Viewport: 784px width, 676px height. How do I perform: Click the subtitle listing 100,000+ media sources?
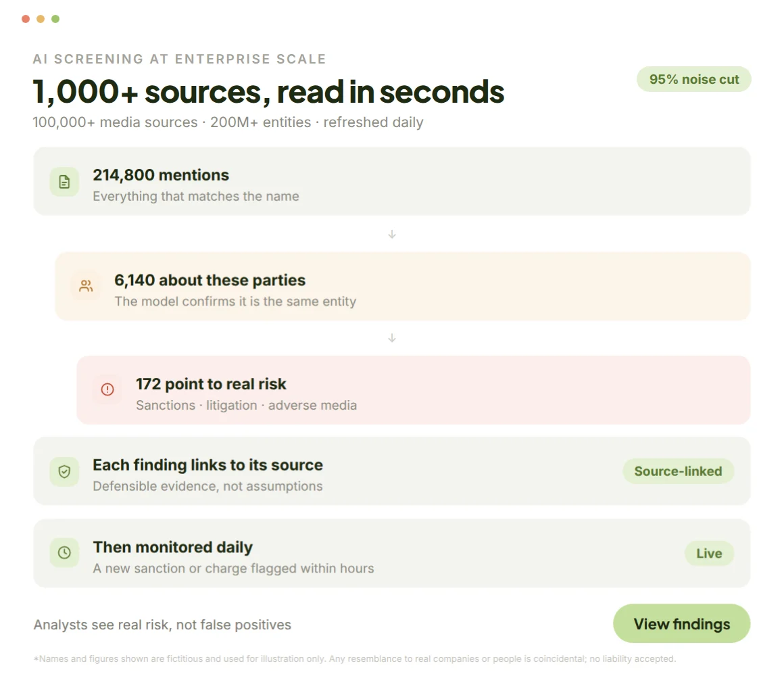[x=228, y=122]
